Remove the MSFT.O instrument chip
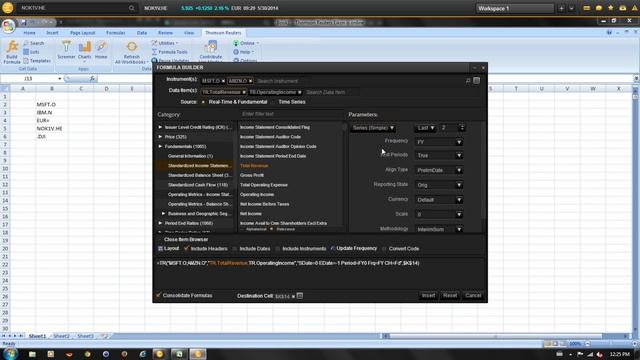Viewport: 640px width, 360px height. (223, 81)
